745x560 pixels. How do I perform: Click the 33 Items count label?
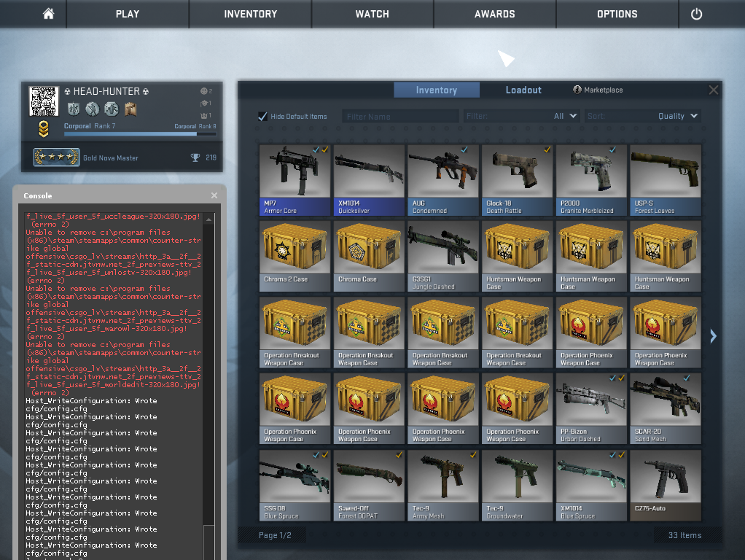tap(684, 535)
